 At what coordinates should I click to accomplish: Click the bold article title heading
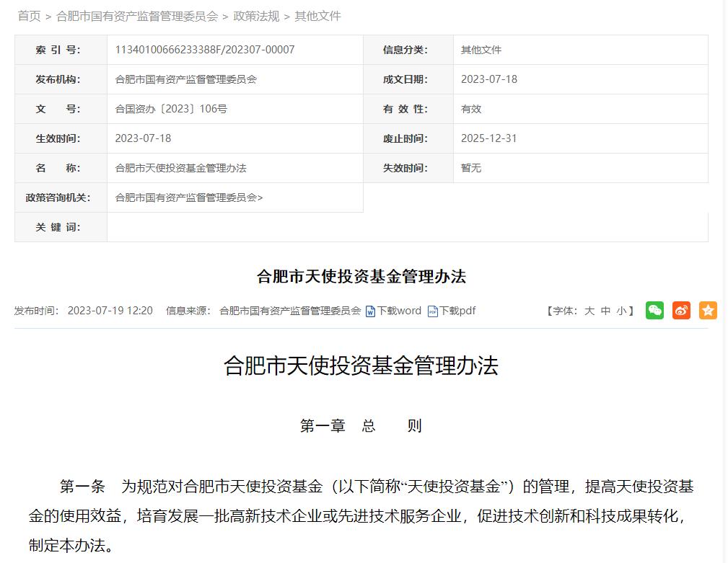tap(361, 276)
